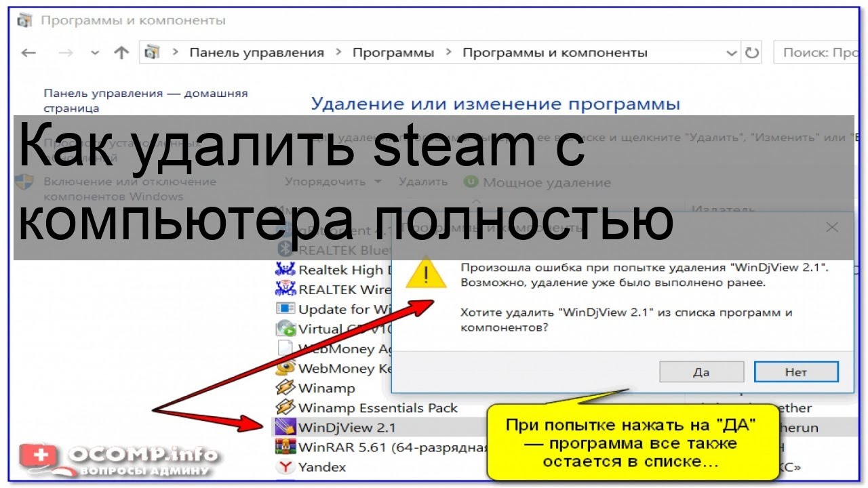Open Упорядочить dropdown menu

coord(333,182)
